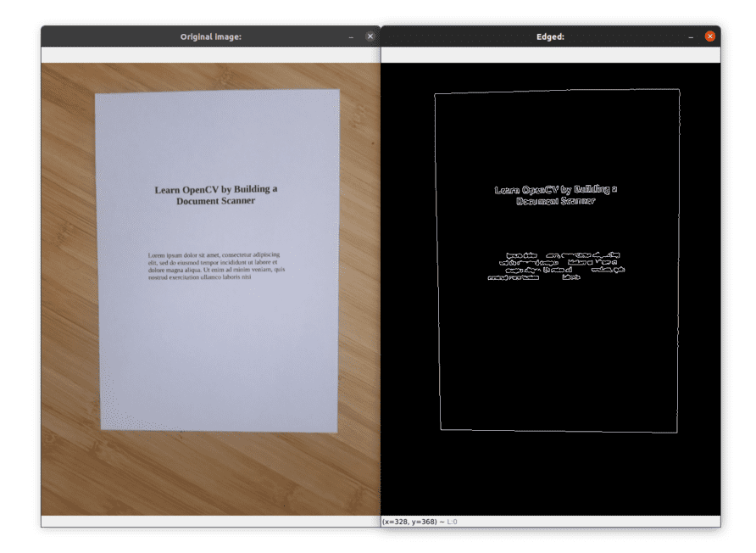Click the empty toolbar strip in Original image window
This screenshot has height=553, width=756.
[211, 54]
